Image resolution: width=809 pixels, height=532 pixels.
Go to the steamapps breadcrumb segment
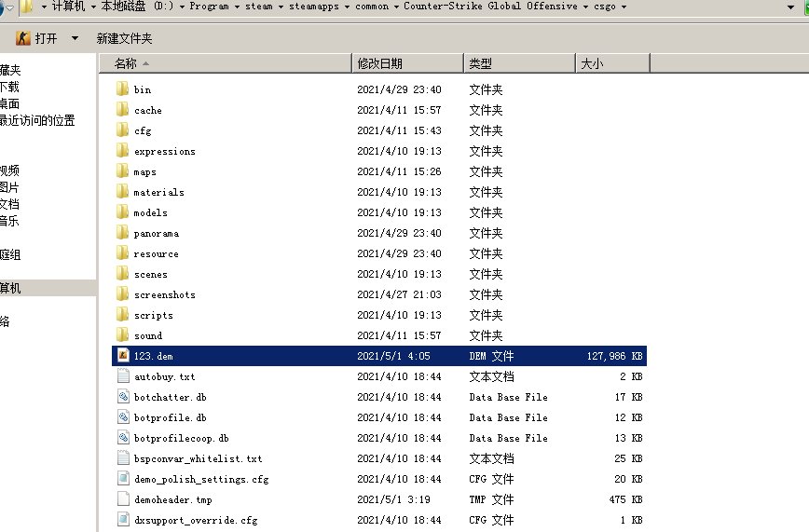click(314, 7)
